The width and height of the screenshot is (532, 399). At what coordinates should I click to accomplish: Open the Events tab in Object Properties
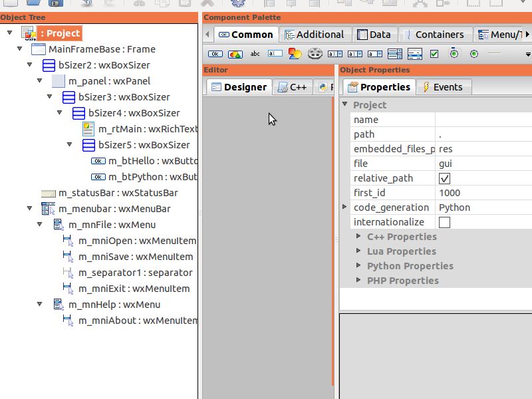point(444,86)
